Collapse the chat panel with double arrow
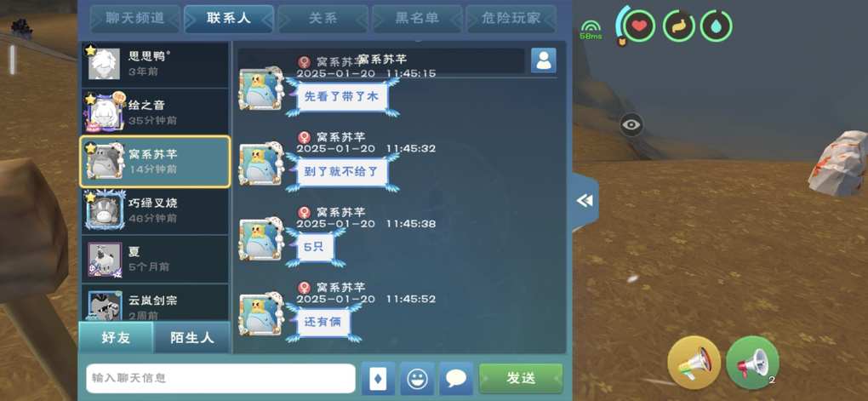This screenshot has width=868, height=401. [585, 201]
